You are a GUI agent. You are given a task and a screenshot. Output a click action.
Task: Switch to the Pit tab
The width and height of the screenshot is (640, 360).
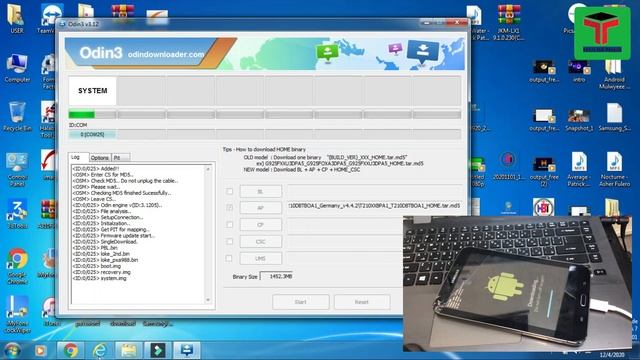(120, 158)
